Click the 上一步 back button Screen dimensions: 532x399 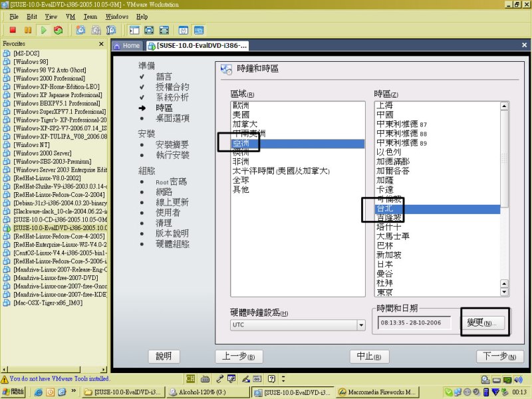coord(239,356)
